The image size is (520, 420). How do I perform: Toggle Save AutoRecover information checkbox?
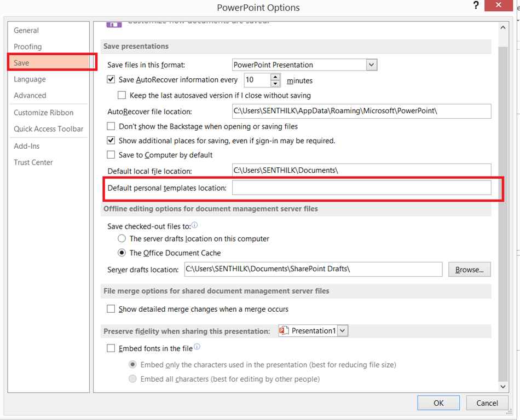click(112, 80)
